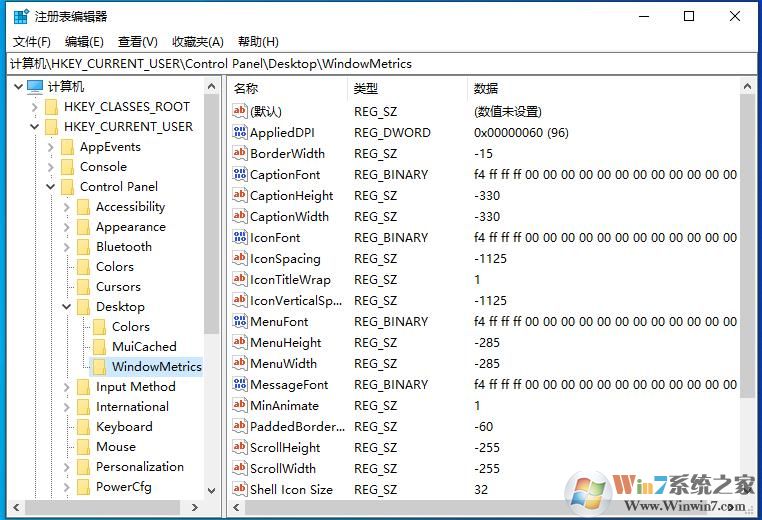Click the values pane scroll-up arrow
This screenshot has width=762, height=520.
[747, 87]
